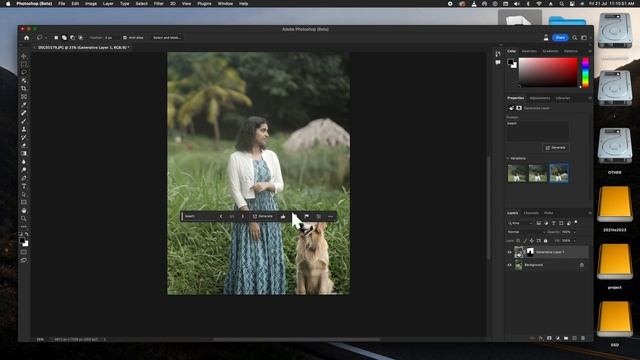
Task: Open the Kind filter dropdown in Layers
Action: [520, 223]
